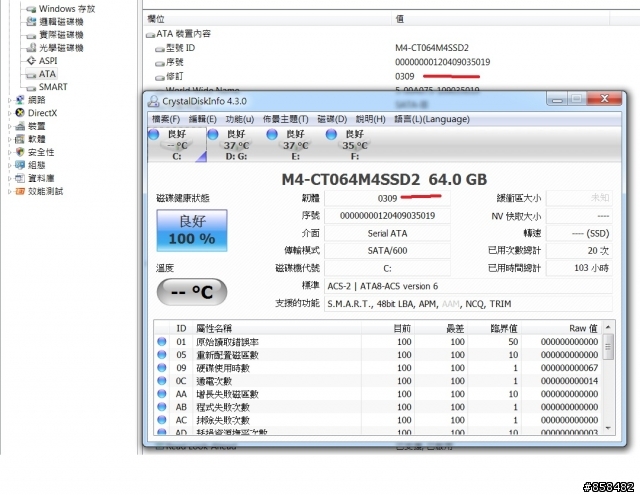
Task: Select 實際磁碟機 in the left tree
Action: pos(61,35)
